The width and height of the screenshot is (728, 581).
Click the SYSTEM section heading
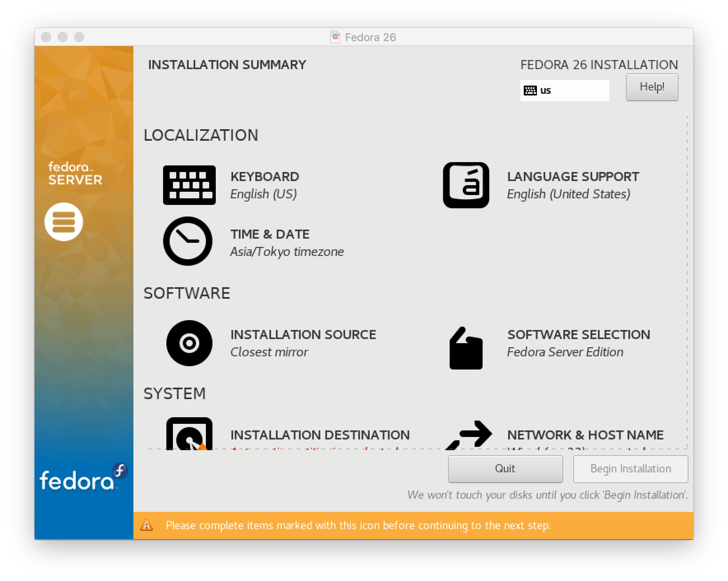point(175,394)
